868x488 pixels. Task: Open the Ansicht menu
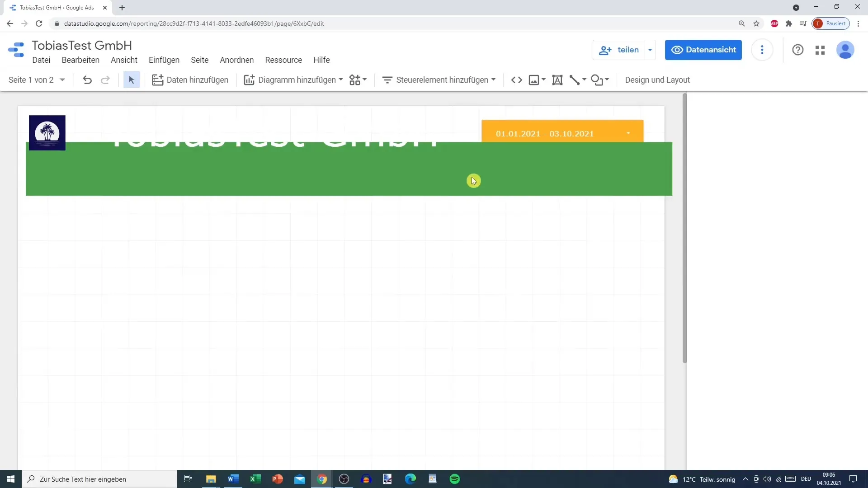pyautogui.click(x=124, y=60)
